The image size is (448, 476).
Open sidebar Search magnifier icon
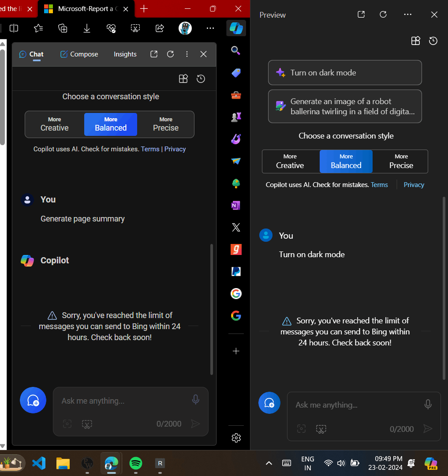pos(236,50)
